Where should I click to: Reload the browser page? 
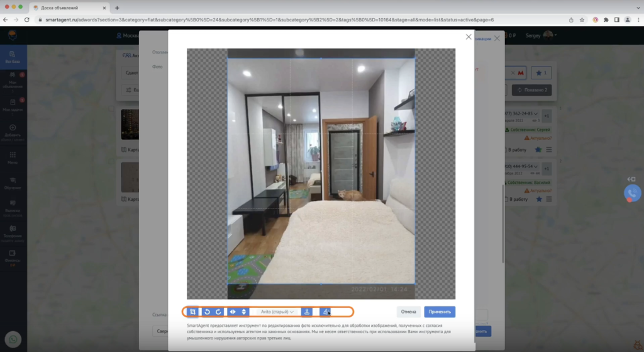[x=26, y=20]
